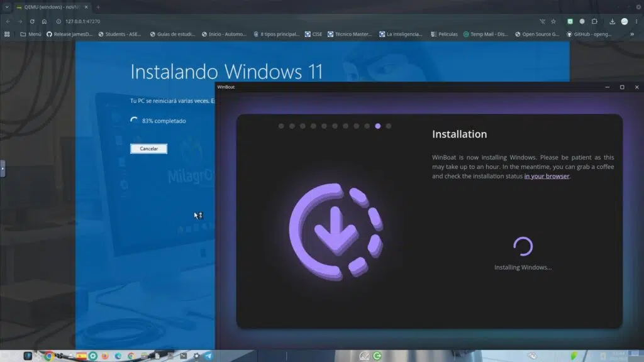Open the La inteligencia... bookmark
644x362 pixels.
pyautogui.click(x=401, y=34)
